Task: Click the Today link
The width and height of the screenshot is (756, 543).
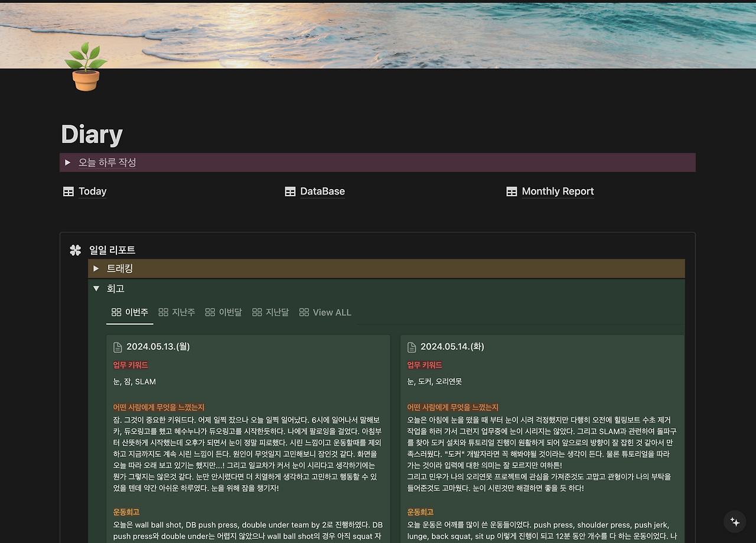Action: click(x=92, y=191)
